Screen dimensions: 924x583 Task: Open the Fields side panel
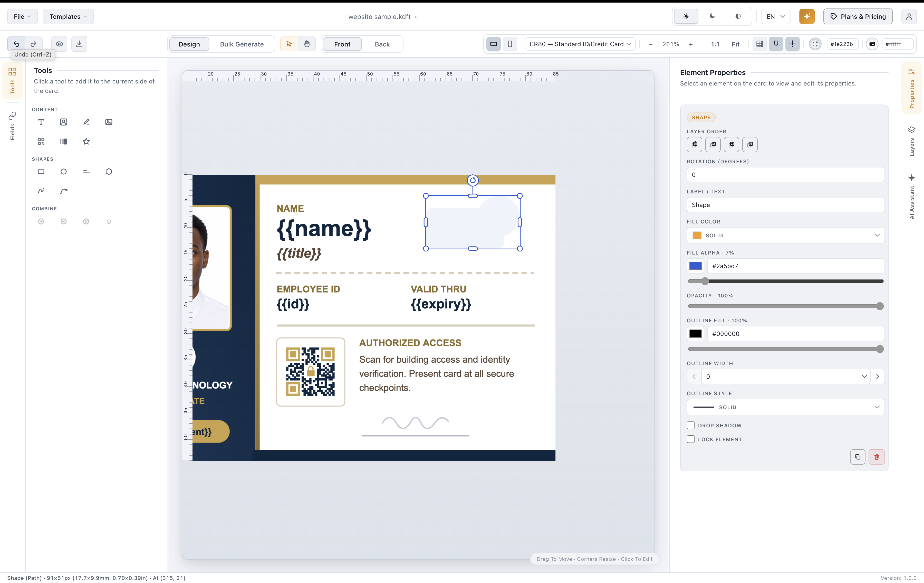pyautogui.click(x=12, y=126)
